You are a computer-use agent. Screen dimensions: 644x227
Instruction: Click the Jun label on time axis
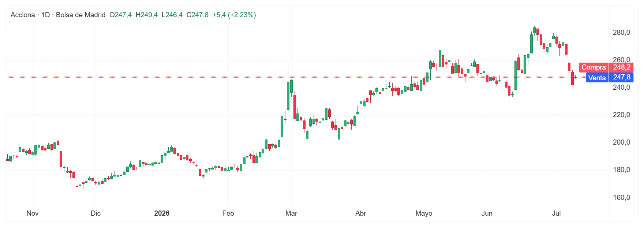pyautogui.click(x=487, y=213)
